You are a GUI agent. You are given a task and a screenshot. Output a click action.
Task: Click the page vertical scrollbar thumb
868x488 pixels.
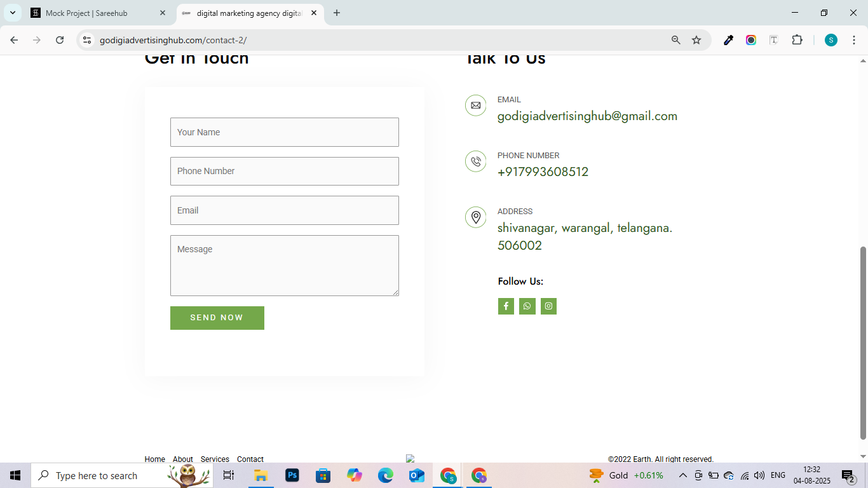point(863,343)
